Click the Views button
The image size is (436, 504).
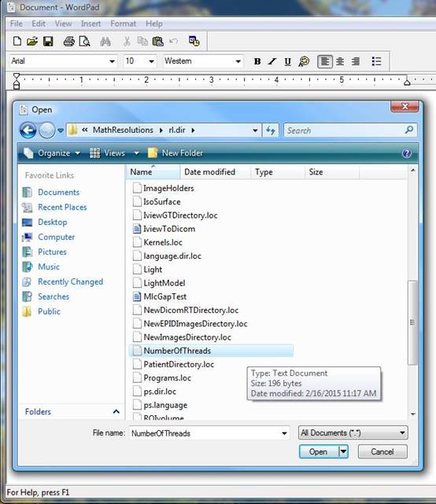[x=108, y=153]
